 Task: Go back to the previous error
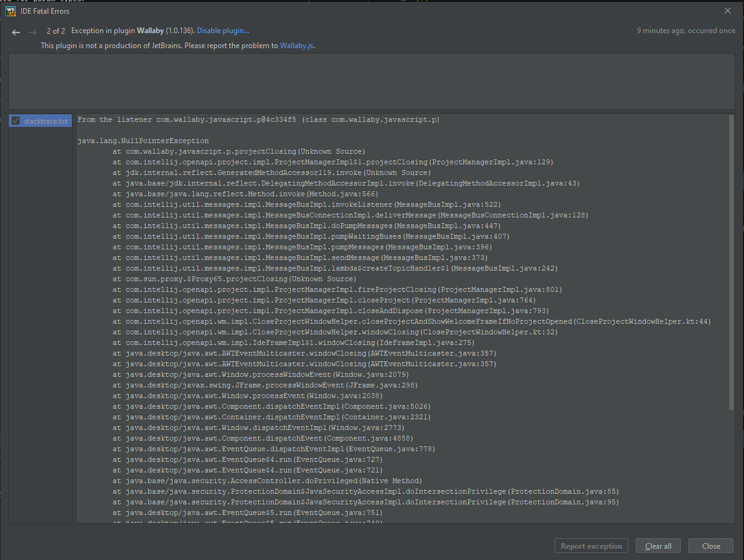click(16, 32)
